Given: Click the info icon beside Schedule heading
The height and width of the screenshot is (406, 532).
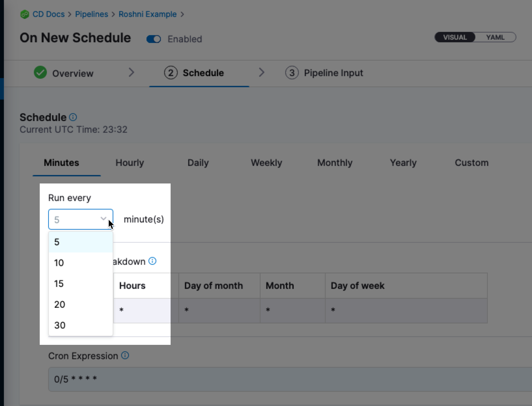Looking at the screenshot, I should coord(73,117).
